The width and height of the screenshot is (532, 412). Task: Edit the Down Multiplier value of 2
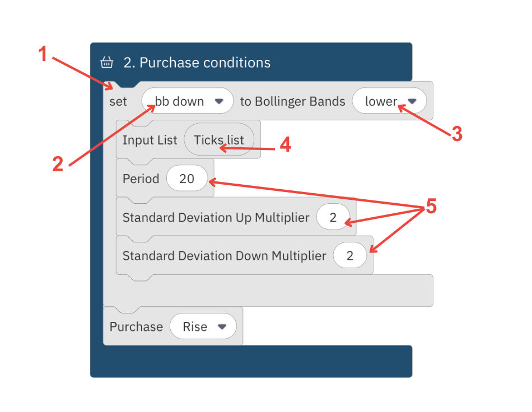[349, 255]
